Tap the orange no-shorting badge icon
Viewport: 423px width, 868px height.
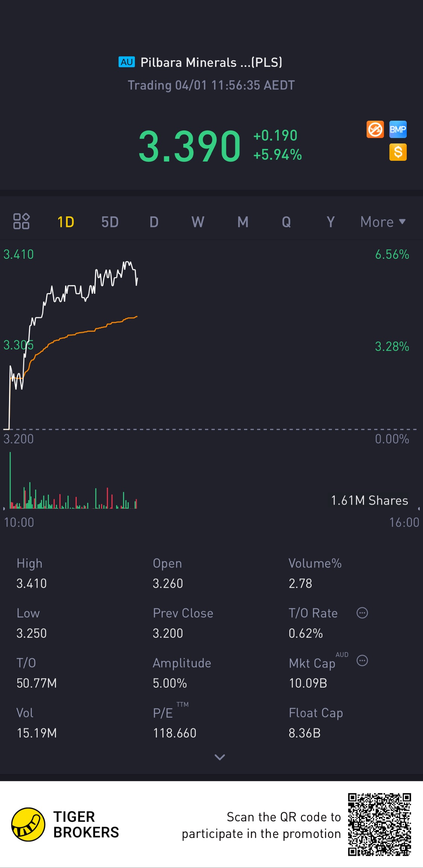coord(375,130)
